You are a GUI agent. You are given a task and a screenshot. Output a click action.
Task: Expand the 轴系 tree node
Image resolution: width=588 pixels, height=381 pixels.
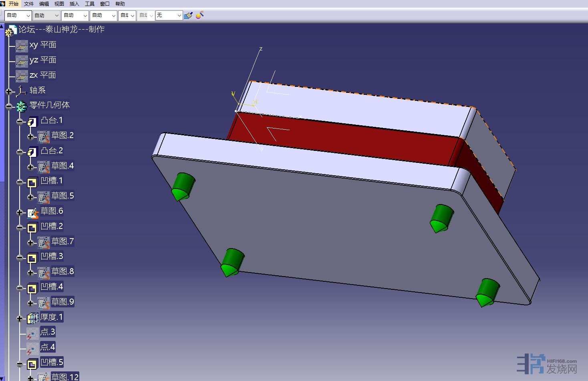tap(9, 92)
